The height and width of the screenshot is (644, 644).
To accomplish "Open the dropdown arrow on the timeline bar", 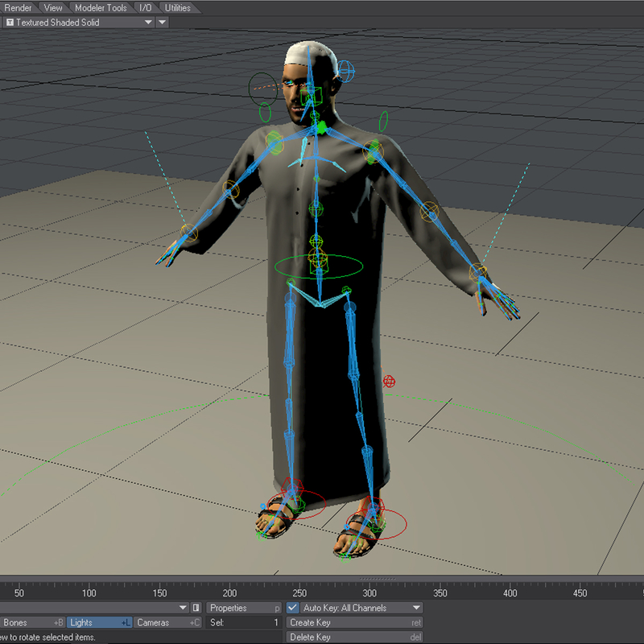I will point(182,608).
